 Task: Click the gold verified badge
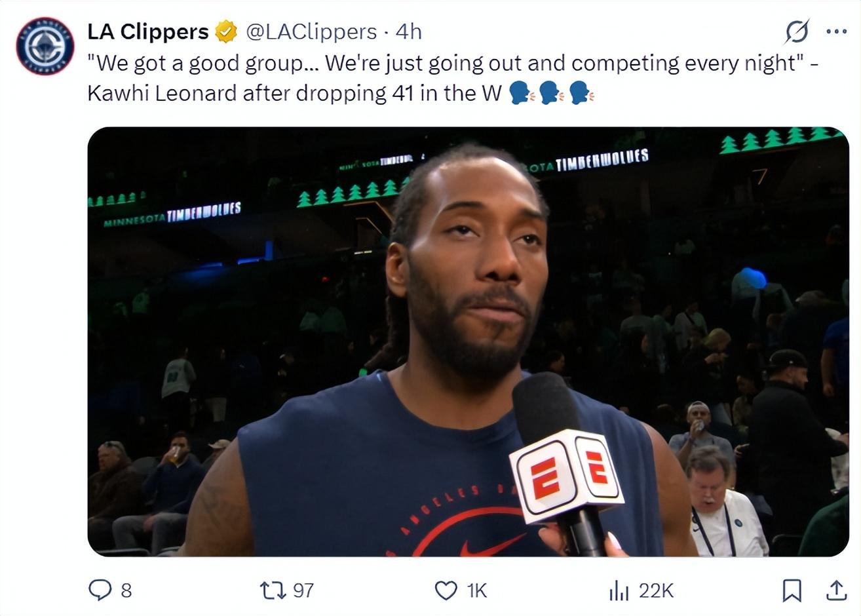click(x=227, y=31)
